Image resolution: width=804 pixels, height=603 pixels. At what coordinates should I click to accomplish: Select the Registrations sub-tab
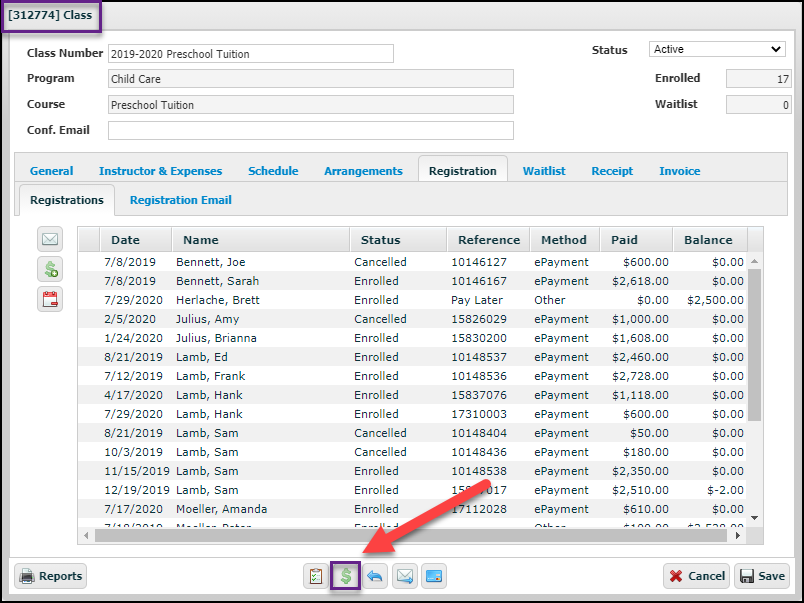(x=67, y=200)
